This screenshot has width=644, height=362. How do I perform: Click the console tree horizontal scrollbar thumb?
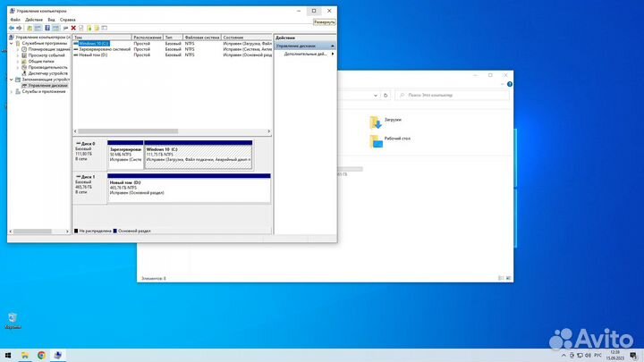click(x=32, y=232)
